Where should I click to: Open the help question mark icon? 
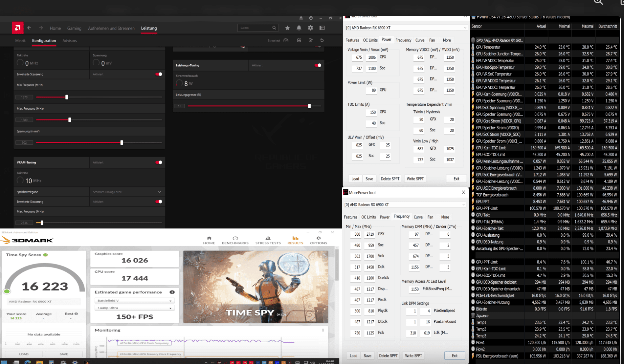(x=311, y=18)
